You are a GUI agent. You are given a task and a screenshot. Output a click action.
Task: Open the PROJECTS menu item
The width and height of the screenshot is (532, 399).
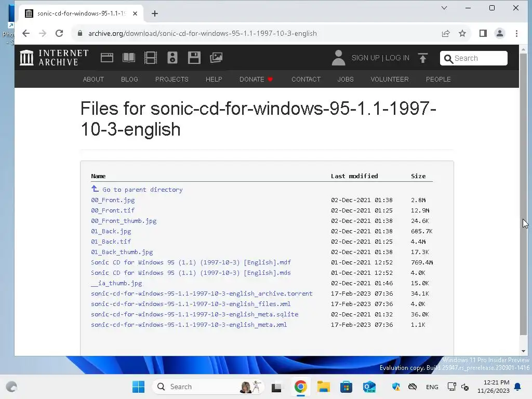[x=171, y=79]
